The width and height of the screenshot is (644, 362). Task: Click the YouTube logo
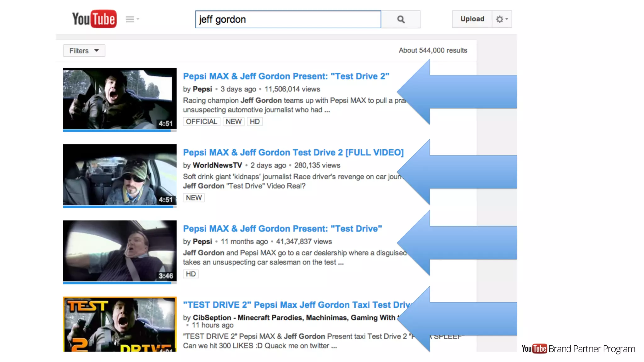click(x=94, y=19)
